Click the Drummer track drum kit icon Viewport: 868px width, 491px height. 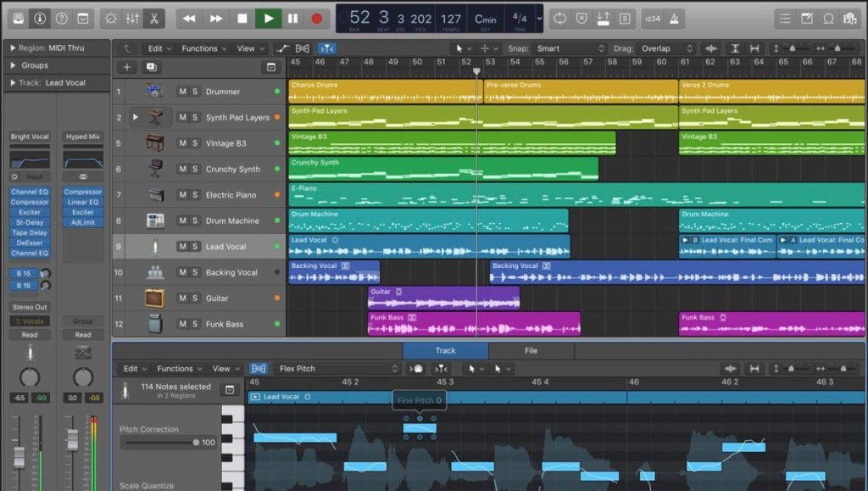click(154, 92)
